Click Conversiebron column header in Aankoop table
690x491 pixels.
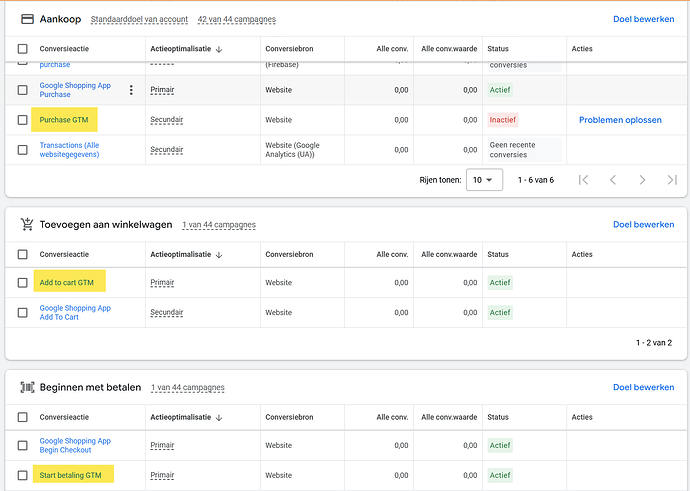[x=289, y=49]
